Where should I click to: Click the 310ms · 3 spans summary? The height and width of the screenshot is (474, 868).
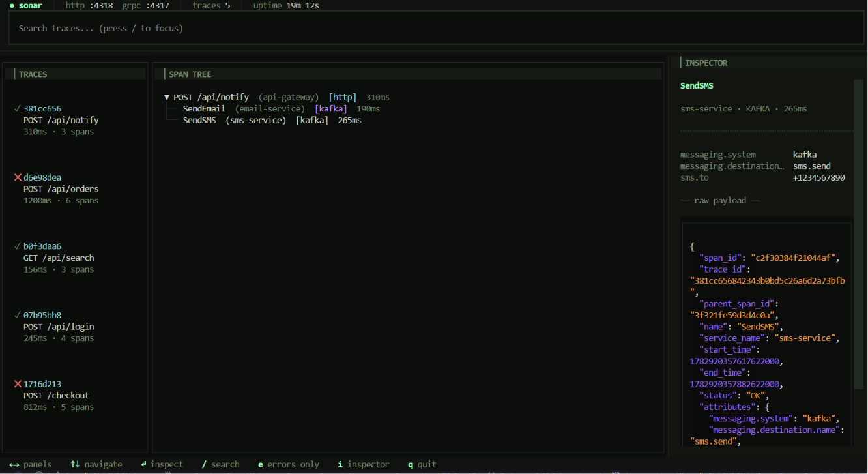pyautogui.click(x=59, y=132)
